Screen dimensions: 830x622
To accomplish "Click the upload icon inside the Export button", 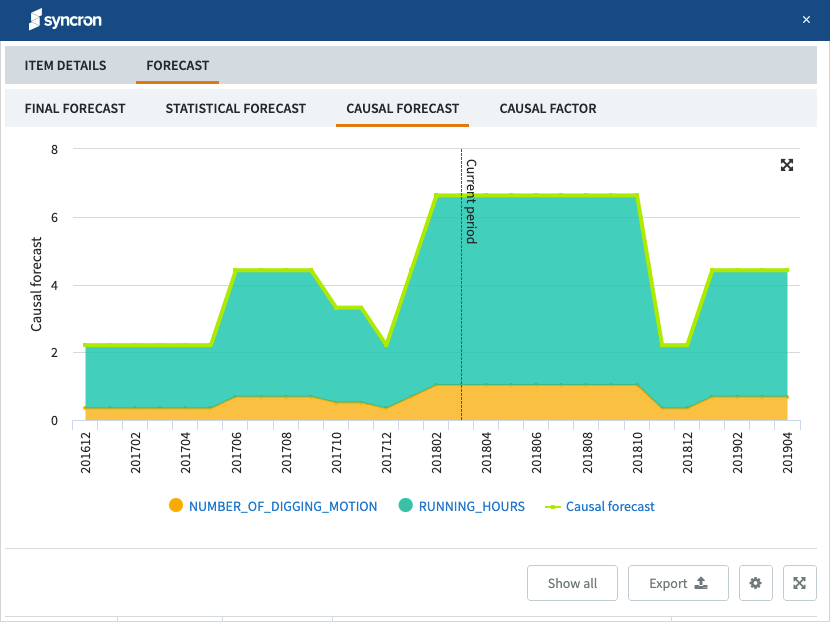I will [701, 583].
